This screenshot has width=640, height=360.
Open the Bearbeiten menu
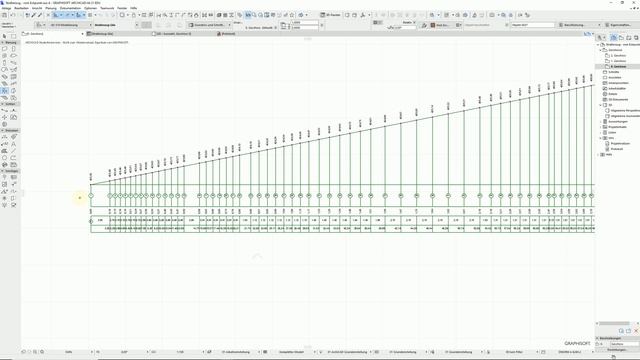[22, 8]
